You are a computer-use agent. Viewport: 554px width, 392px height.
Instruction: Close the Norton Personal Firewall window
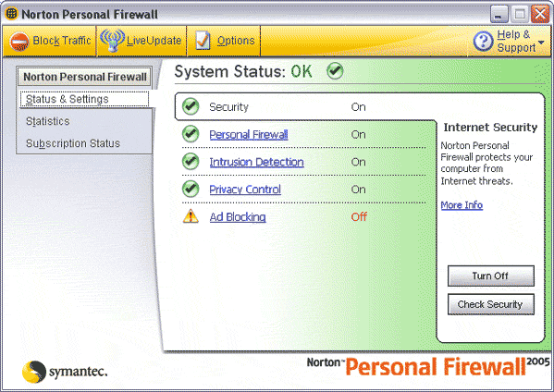(x=540, y=14)
